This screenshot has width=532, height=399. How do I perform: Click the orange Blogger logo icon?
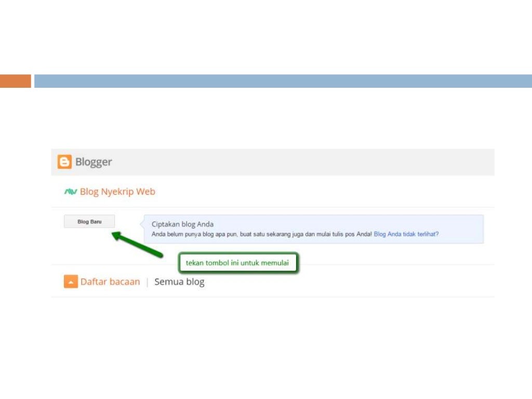[x=64, y=162]
